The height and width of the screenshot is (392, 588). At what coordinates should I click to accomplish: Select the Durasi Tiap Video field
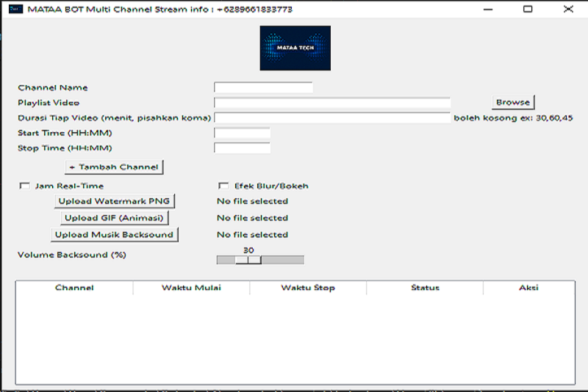coord(331,118)
